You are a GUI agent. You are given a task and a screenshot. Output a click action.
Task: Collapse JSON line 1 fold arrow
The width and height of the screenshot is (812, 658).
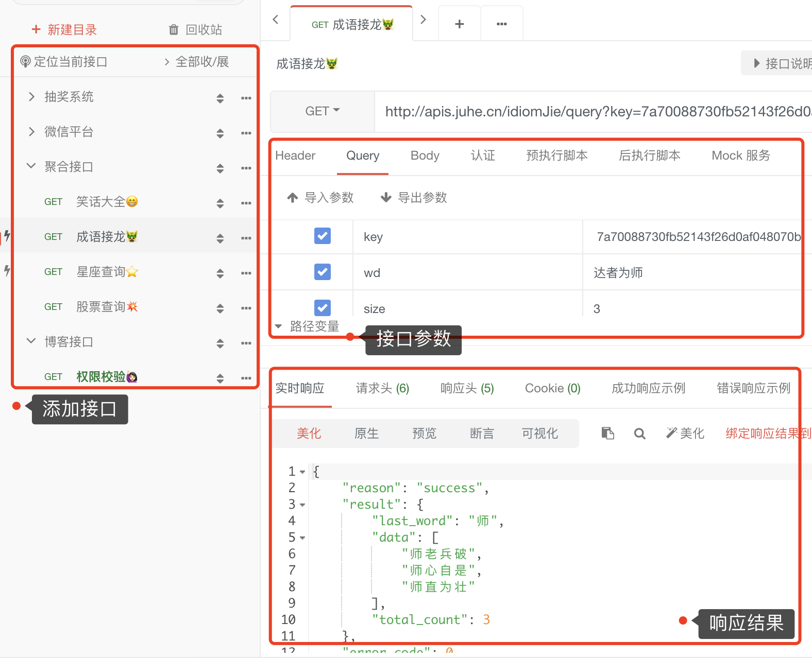coord(302,472)
